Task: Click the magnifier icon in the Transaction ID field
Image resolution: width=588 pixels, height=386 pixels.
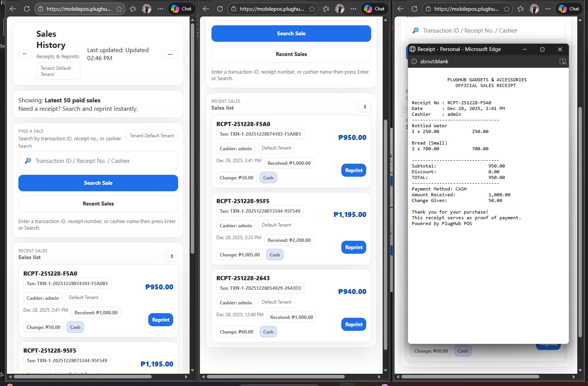Action: point(28,161)
